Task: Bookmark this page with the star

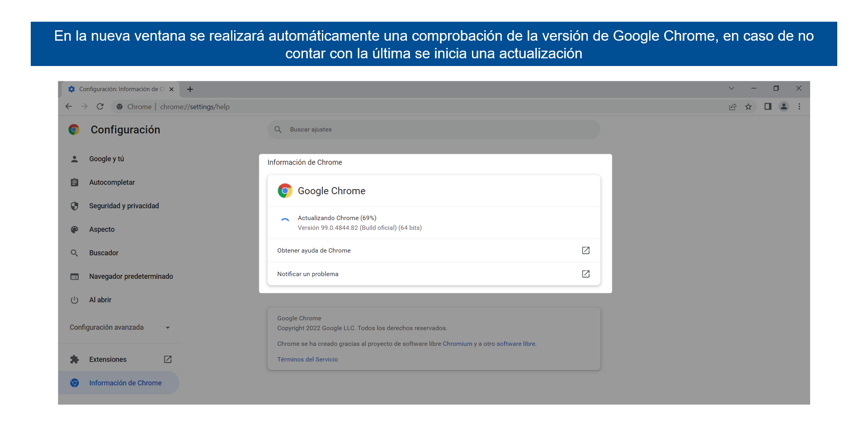Action: click(x=749, y=107)
